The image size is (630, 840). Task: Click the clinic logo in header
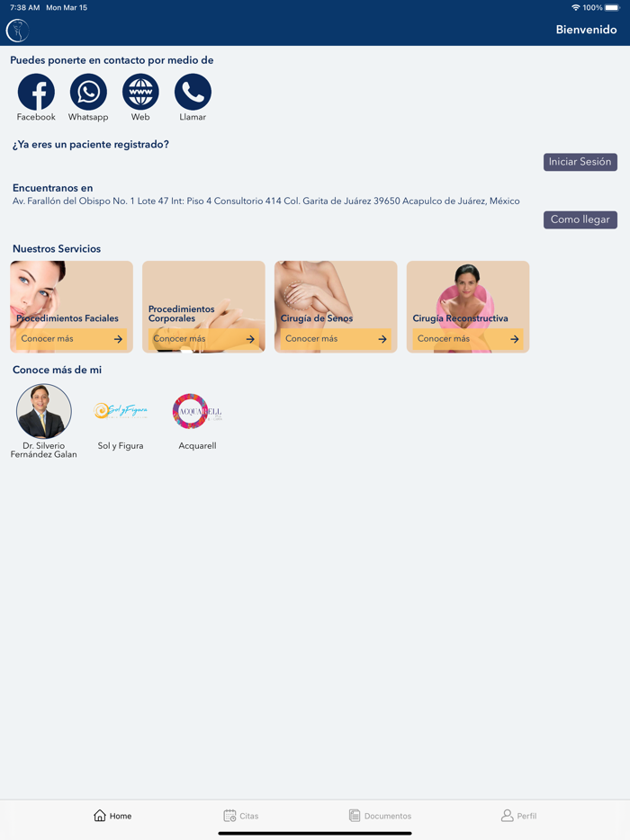click(17, 30)
